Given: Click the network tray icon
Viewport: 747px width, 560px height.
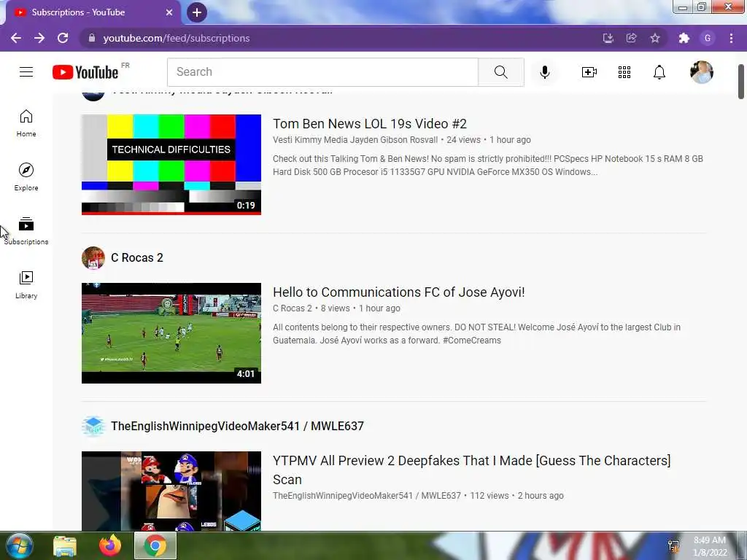Looking at the screenshot, I should (x=673, y=545).
